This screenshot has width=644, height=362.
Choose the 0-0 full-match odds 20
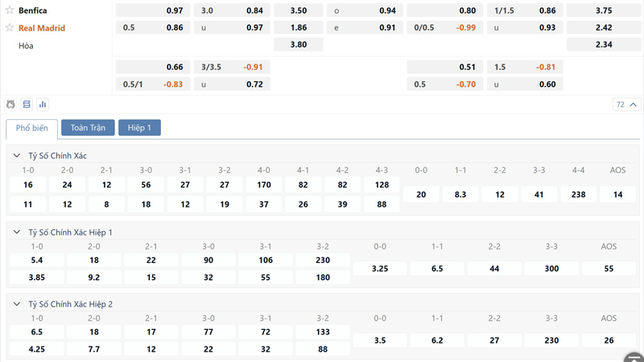[421, 195]
